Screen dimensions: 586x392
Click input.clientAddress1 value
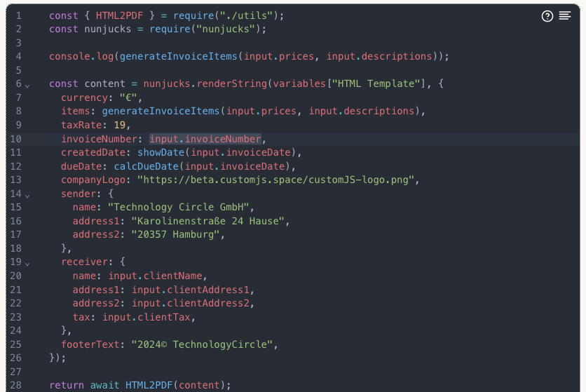tap(191, 290)
